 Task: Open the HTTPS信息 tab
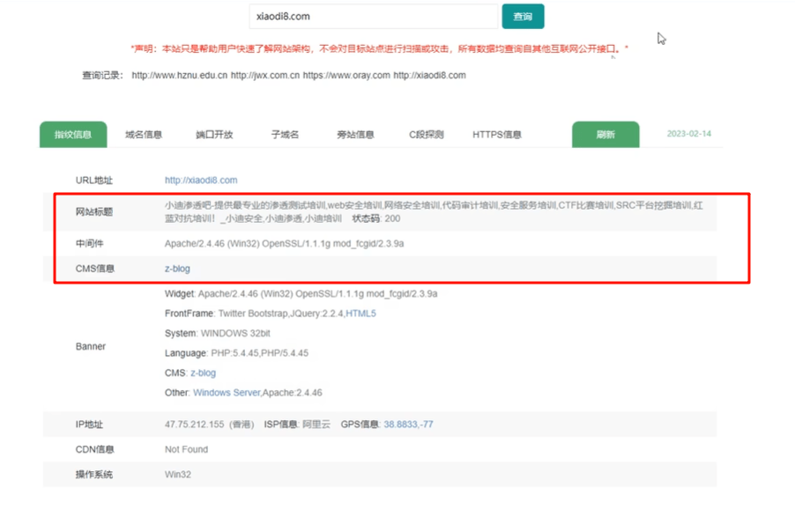click(x=497, y=134)
